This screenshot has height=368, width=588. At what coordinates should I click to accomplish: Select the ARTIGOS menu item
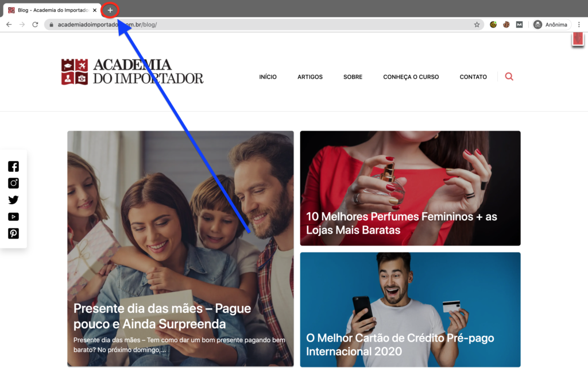click(x=310, y=76)
